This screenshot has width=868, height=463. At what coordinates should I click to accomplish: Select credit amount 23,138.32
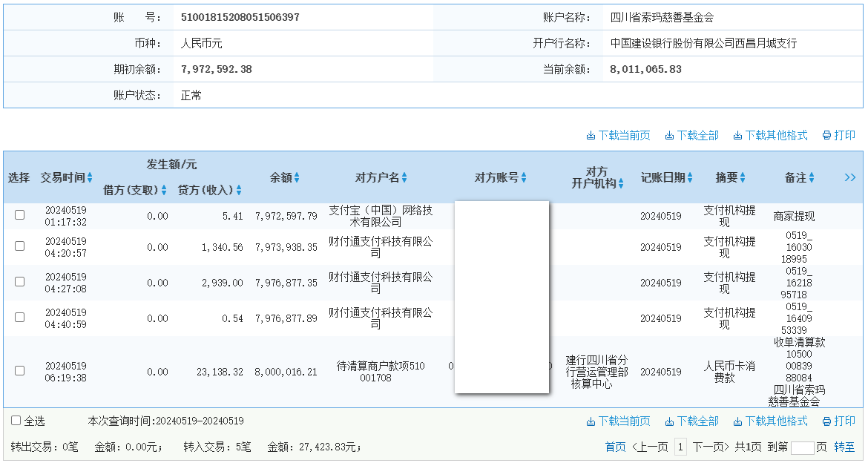pos(220,372)
